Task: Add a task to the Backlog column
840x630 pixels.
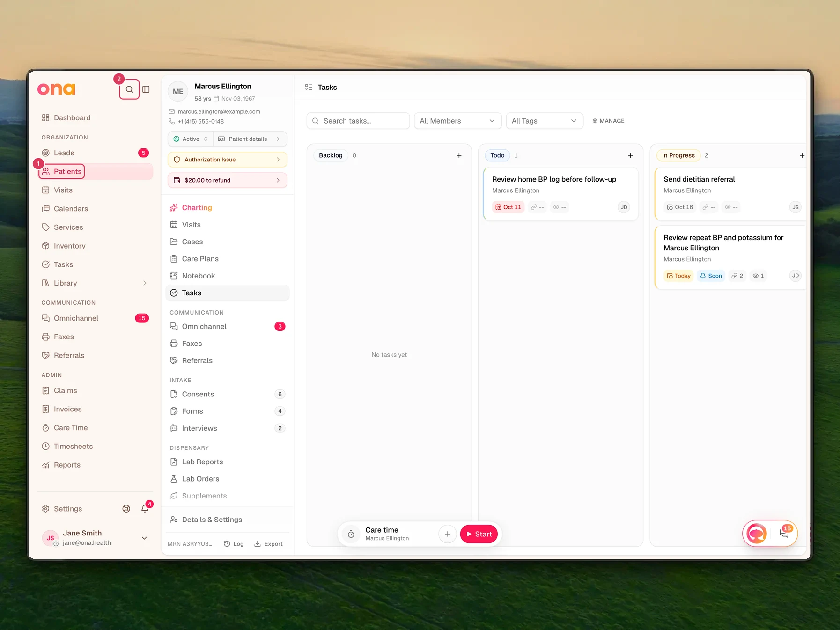Action: 459,155
